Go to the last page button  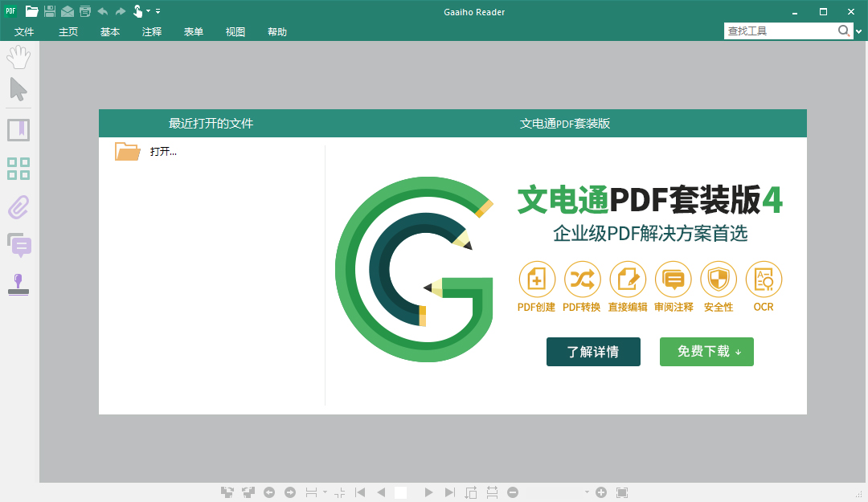(449, 492)
